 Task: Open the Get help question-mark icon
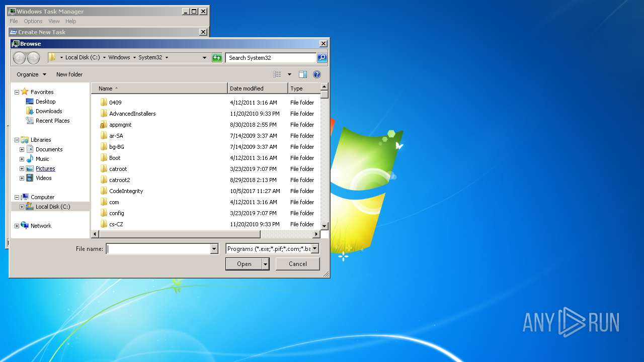(317, 74)
